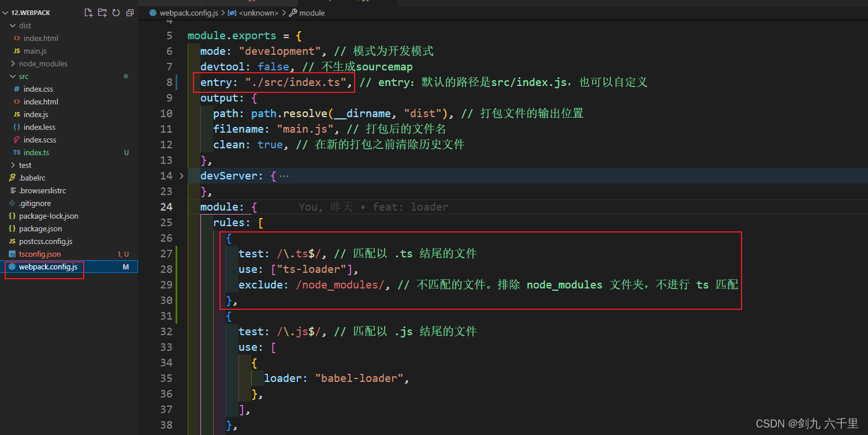
Task: Click the M status badge of webpack.config.js
Action: click(126, 267)
